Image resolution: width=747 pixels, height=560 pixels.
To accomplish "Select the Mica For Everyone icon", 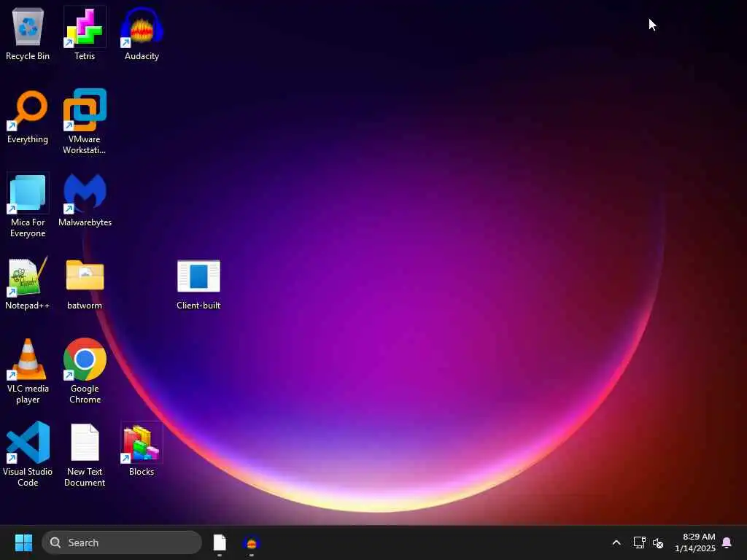I will pos(28,205).
